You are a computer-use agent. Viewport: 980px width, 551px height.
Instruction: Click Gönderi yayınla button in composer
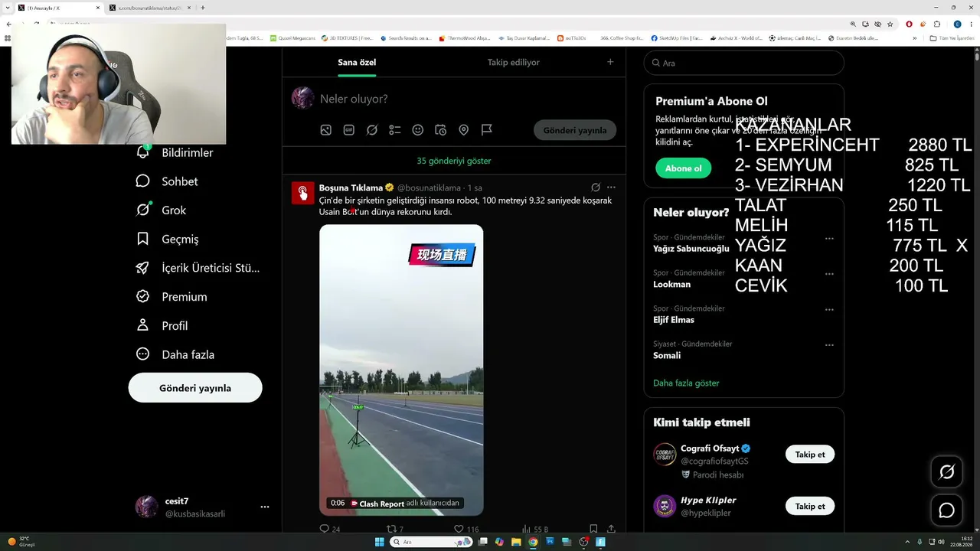click(575, 130)
